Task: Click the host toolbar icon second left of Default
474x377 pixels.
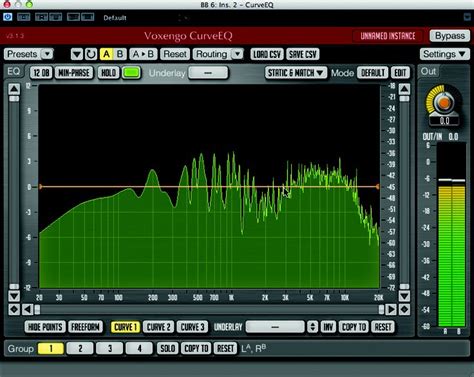Action: (73, 17)
